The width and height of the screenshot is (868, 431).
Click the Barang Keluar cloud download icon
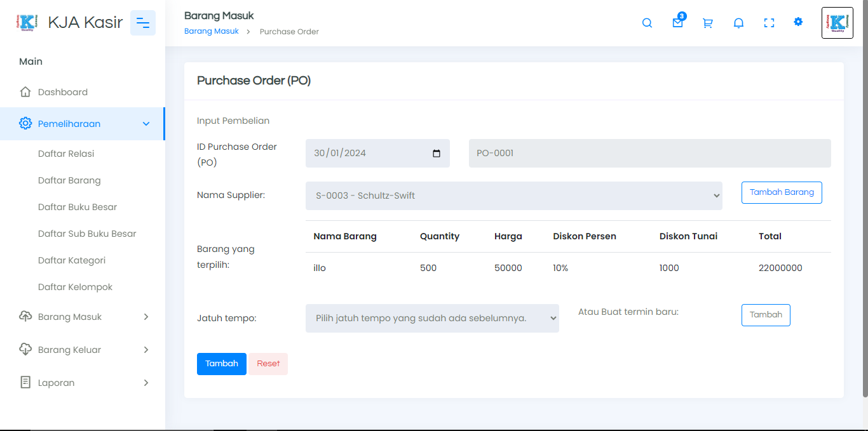tap(25, 350)
